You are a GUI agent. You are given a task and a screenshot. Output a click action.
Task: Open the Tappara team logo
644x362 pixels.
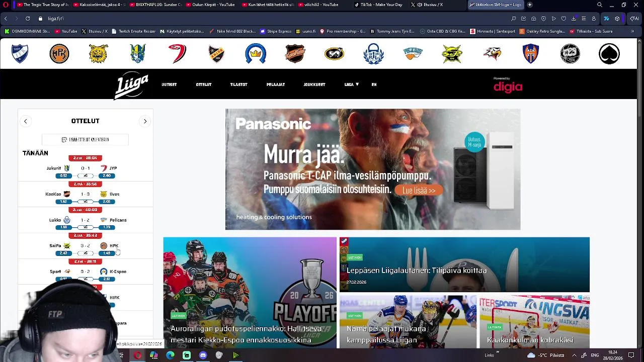(531, 54)
